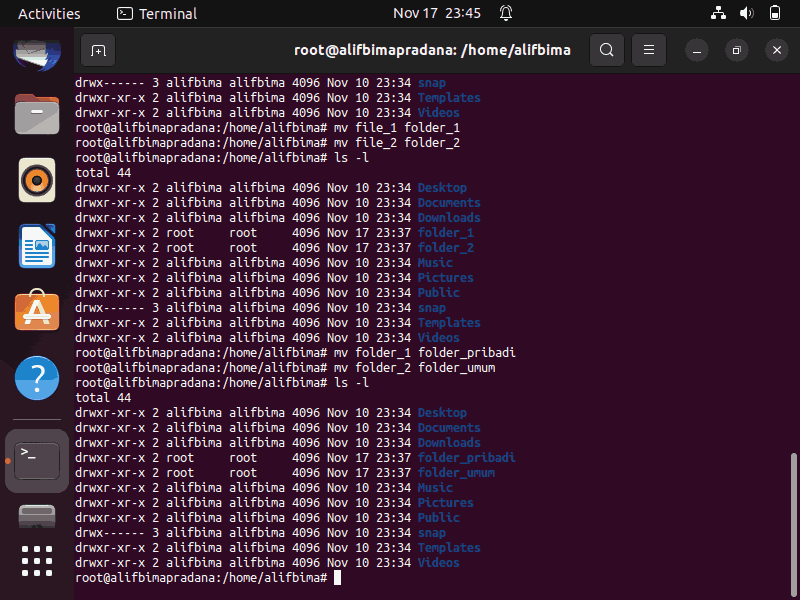This screenshot has width=800, height=600.
Task: Open LibreOffice Writer from dock
Action: coord(37,246)
